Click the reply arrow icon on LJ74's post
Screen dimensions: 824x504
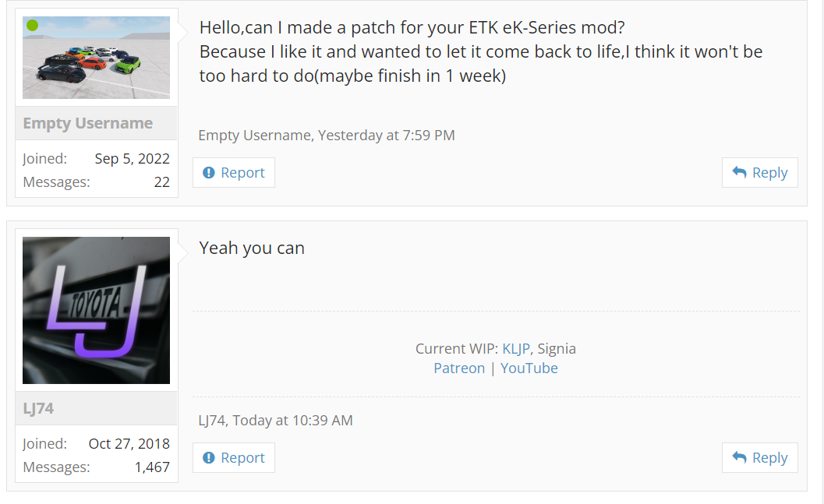(x=739, y=457)
